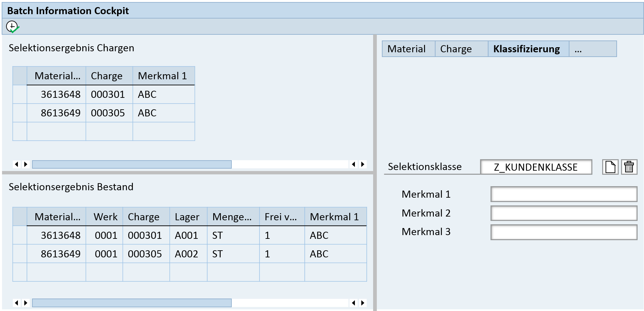Click ABC cell in Bestand row A001
Image resolution: width=644 pixels, height=311 pixels.
coord(336,235)
